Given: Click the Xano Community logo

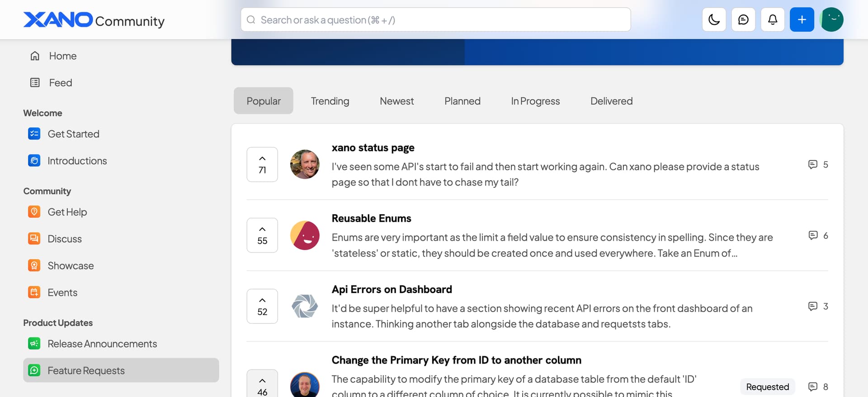Looking at the screenshot, I should tap(94, 20).
